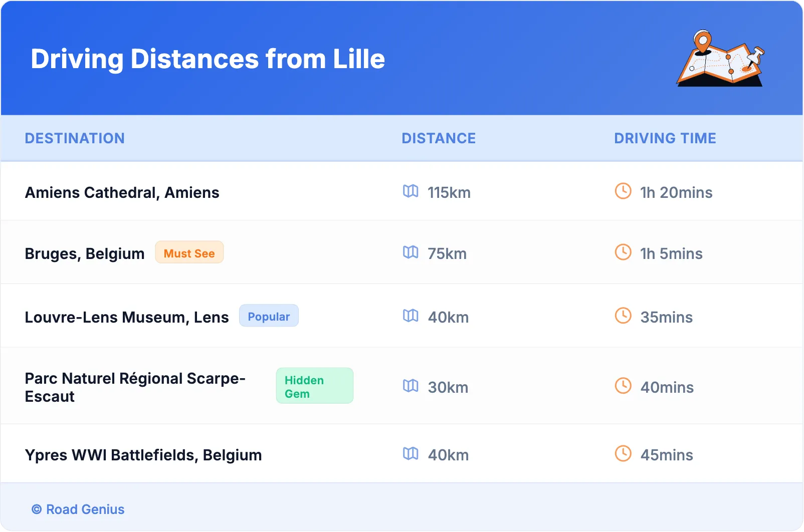
Task: Click the 1h 20mins driving time
Action: [676, 193]
